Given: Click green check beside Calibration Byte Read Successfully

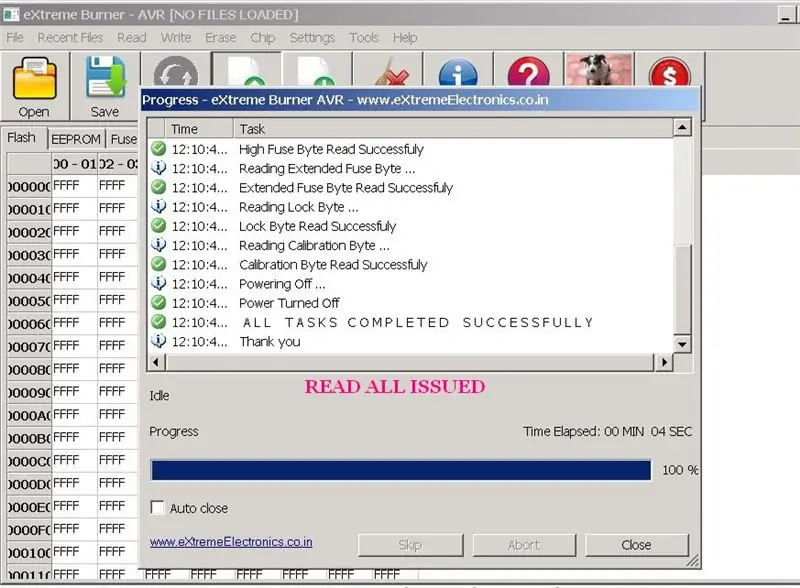Looking at the screenshot, I should coord(159,264).
